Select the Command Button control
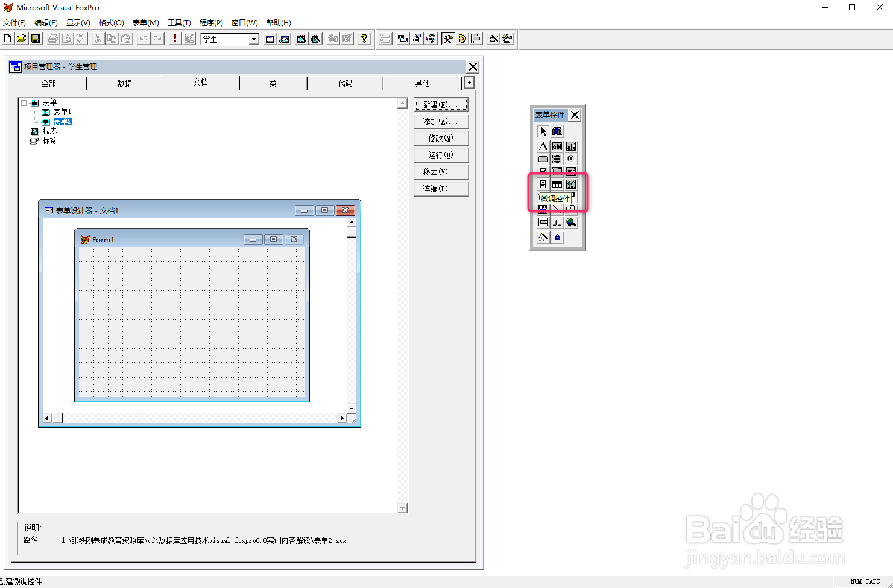Image resolution: width=893 pixels, height=588 pixels. point(543,159)
